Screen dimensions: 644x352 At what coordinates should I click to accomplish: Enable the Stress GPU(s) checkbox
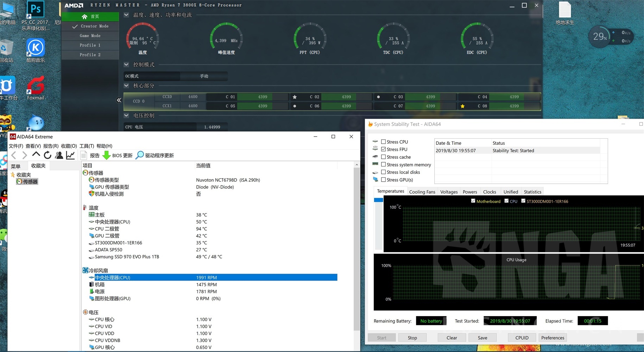point(384,180)
